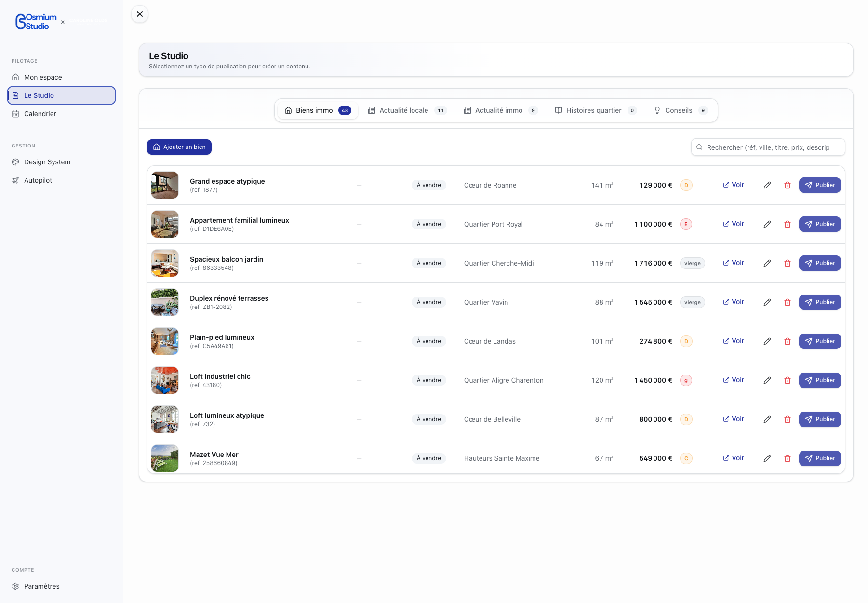This screenshot has width=868, height=603.
Task: Open Voir link for Spacieux balcon jardin
Action: pyautogui.click(x=734, y=263)
